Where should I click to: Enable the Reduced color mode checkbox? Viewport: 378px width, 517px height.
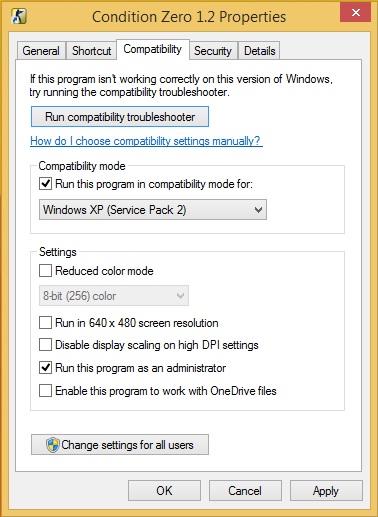pyautogui.click(x=45, y=270)
